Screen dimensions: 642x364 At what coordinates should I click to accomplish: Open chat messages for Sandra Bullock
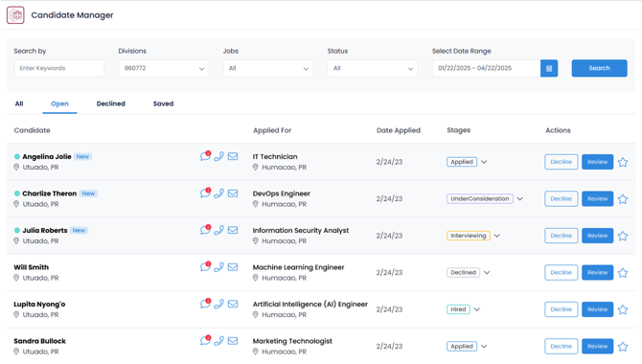click(205, 340)
